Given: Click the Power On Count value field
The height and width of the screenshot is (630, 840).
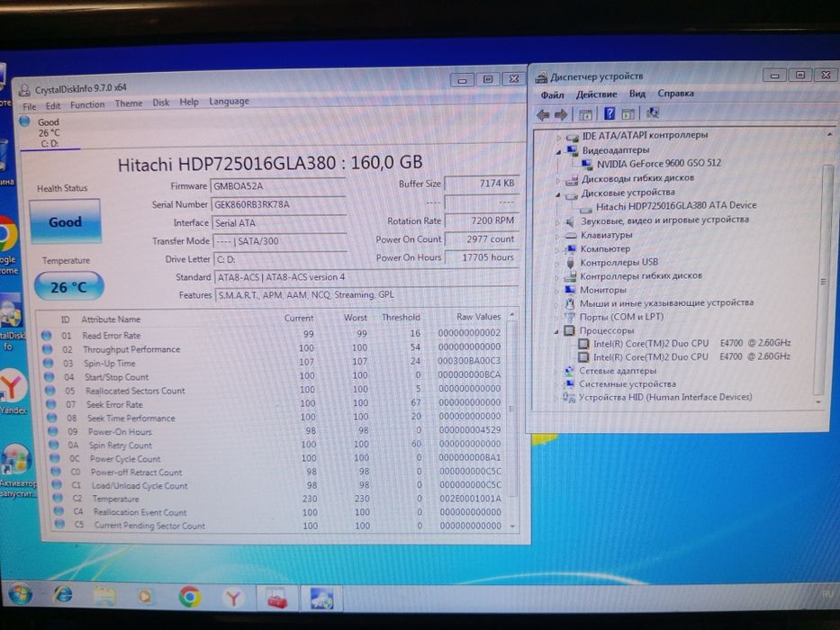Looking at the screenshot, I should coord(481,239).
